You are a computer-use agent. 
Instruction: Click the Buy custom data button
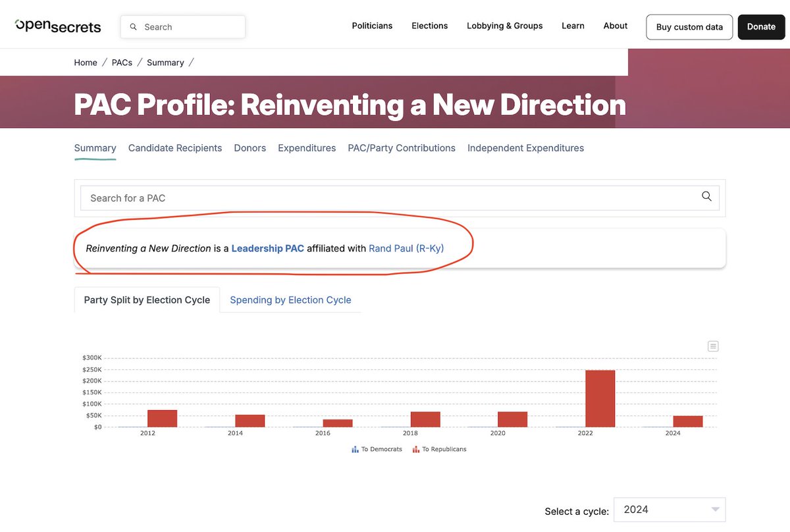pos(689,27)
